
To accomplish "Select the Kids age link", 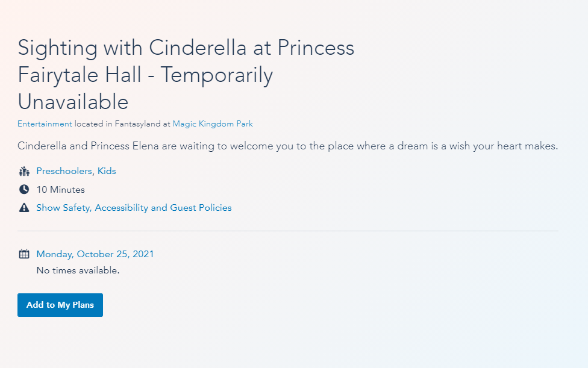I will (x=107, y=171).
